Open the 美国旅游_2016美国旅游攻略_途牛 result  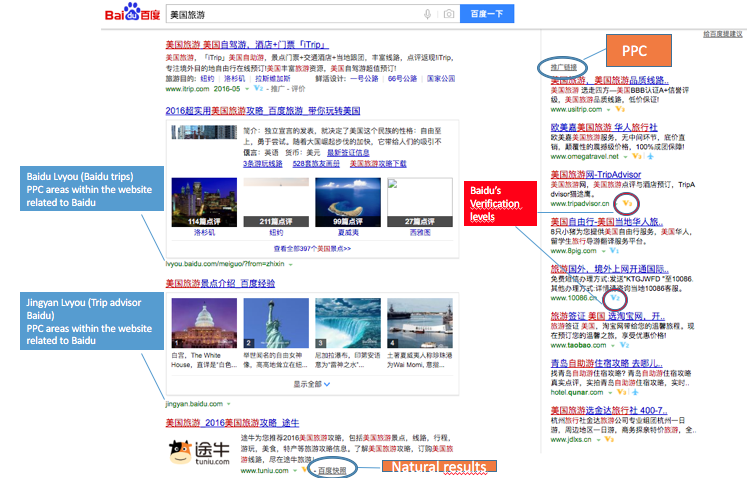[x=232, y=423]
